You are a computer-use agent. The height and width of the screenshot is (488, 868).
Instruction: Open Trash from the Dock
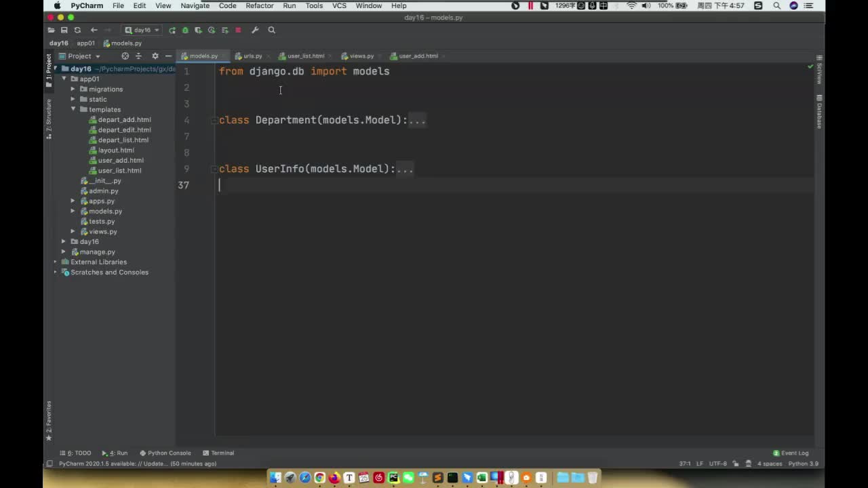pos(593,478)
